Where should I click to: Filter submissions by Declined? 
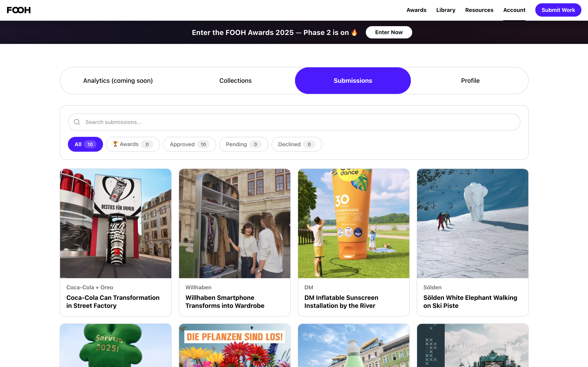pos(297,144)
